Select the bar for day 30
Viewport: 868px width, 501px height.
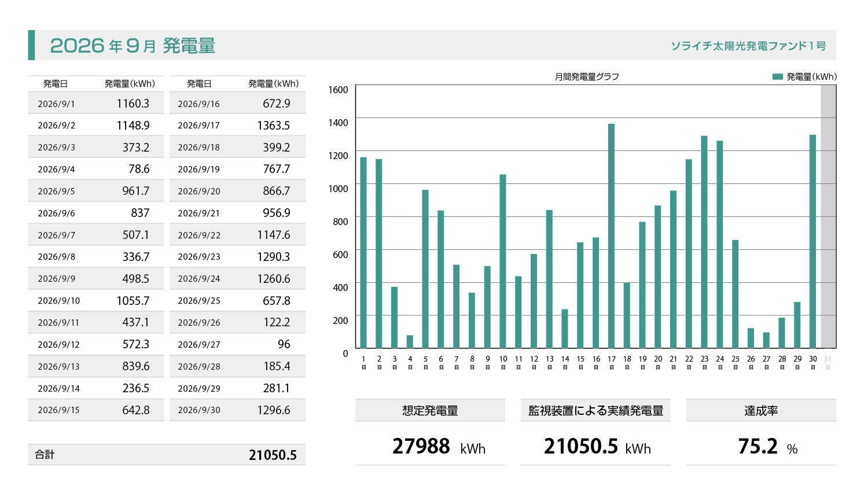pyautogui.click(x=812, y=241)
